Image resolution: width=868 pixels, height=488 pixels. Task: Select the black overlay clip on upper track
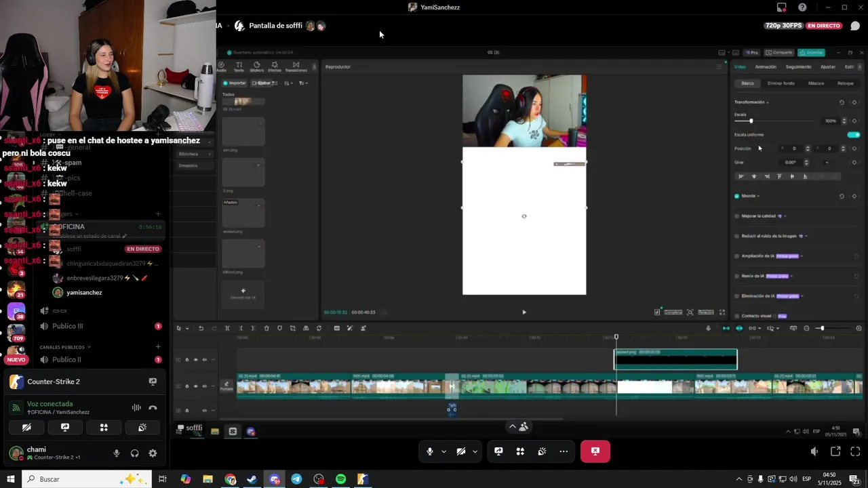[x=675, y=360]
